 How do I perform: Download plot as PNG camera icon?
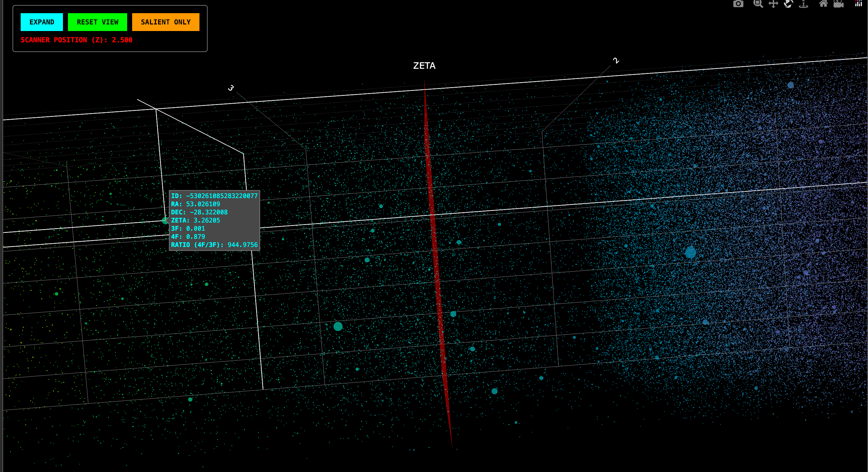pyautogui.click(x=738, y=4)
